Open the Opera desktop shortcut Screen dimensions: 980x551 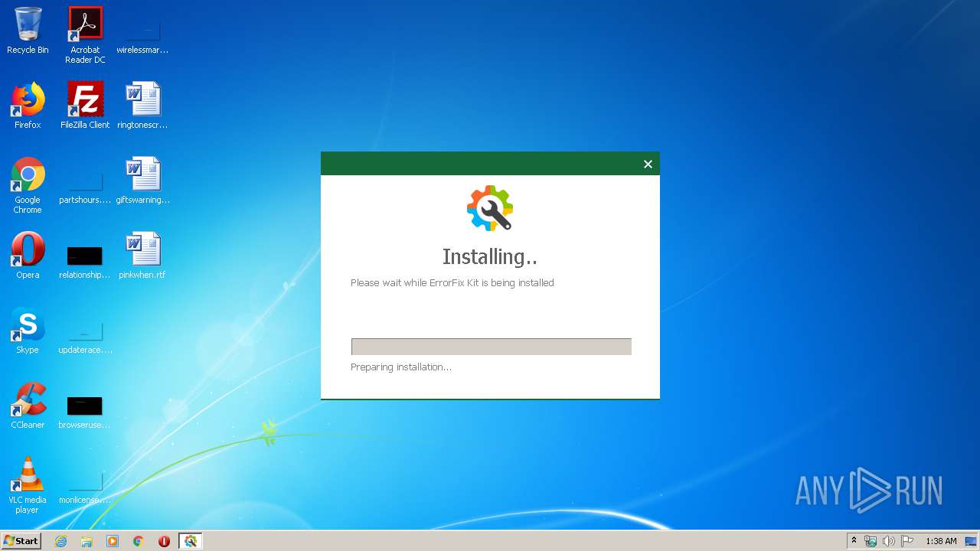pyautogui.click(x=28, y=256)
